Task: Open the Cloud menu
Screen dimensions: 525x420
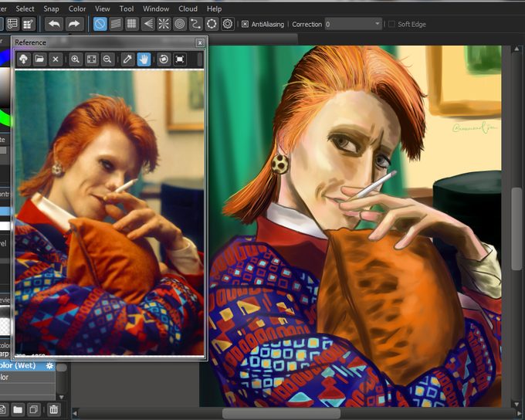Action: pos(188,8)
